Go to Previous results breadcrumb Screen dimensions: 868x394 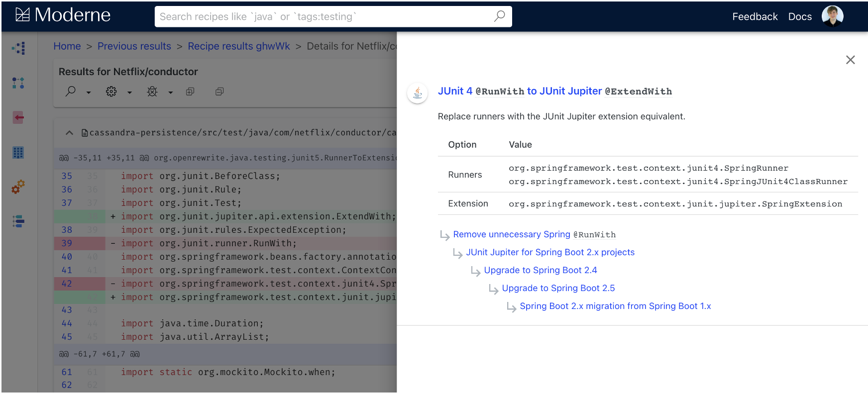coord(134,46)
